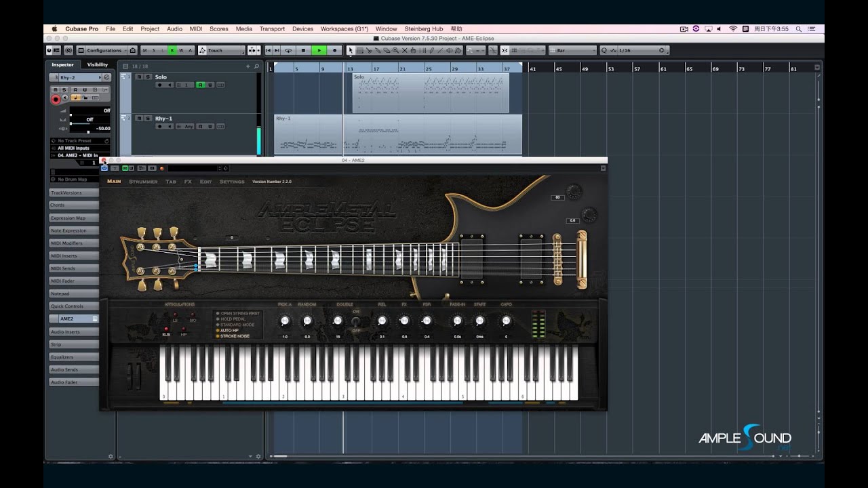868x488 pixels.
Task: Click the orange record dot in the AME2 plugin header
Action: [162, 168]
